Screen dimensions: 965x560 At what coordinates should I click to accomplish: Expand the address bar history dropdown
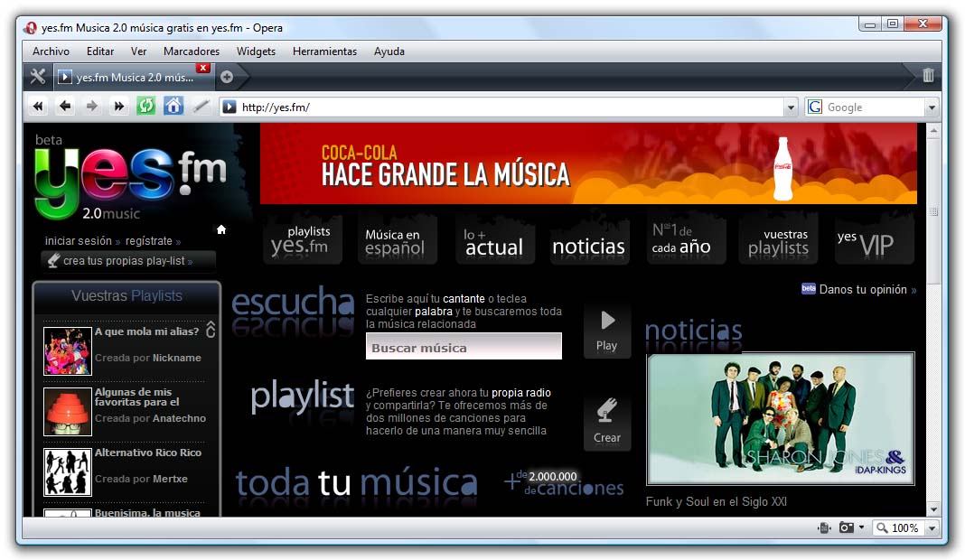791,107
